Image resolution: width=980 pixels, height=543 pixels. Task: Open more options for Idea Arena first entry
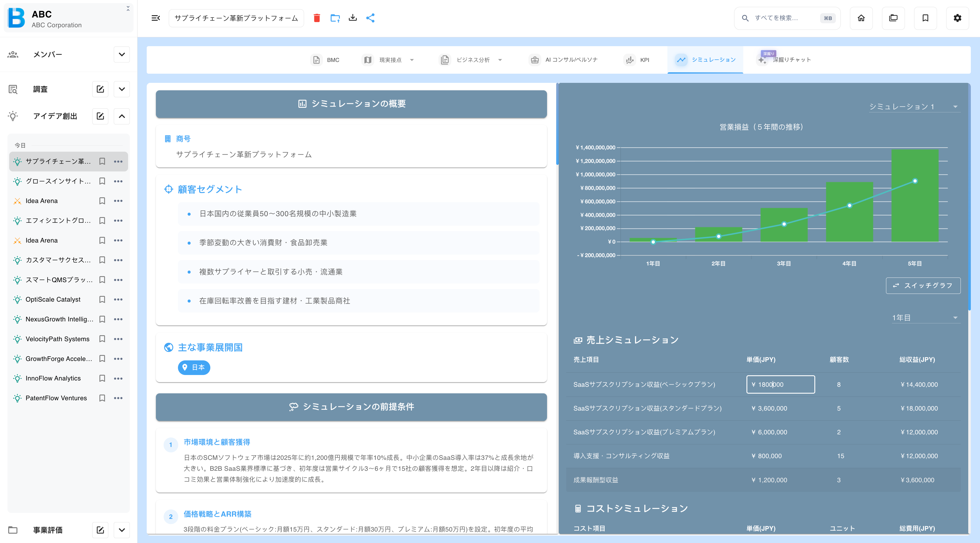[118, 201]
